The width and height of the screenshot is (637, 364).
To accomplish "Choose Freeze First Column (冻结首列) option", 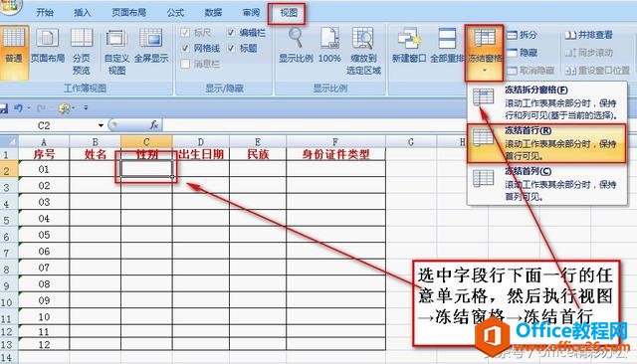I will 546,184.
